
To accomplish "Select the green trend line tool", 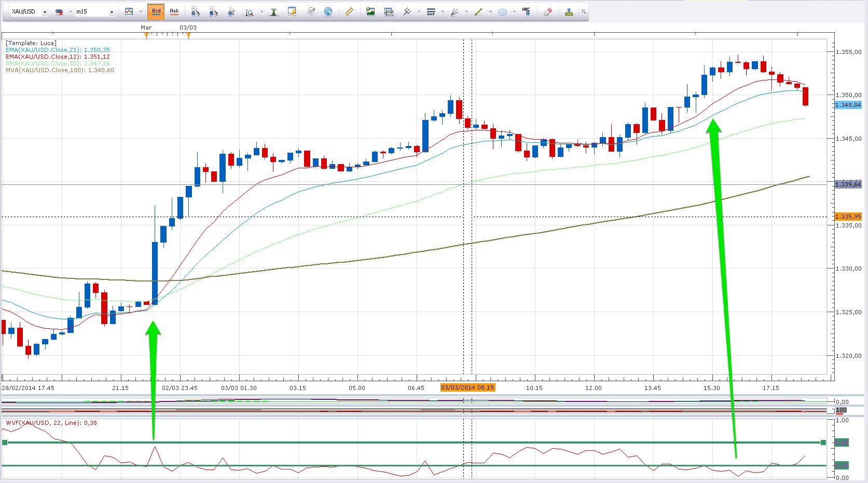I will (x=478, y=11).
